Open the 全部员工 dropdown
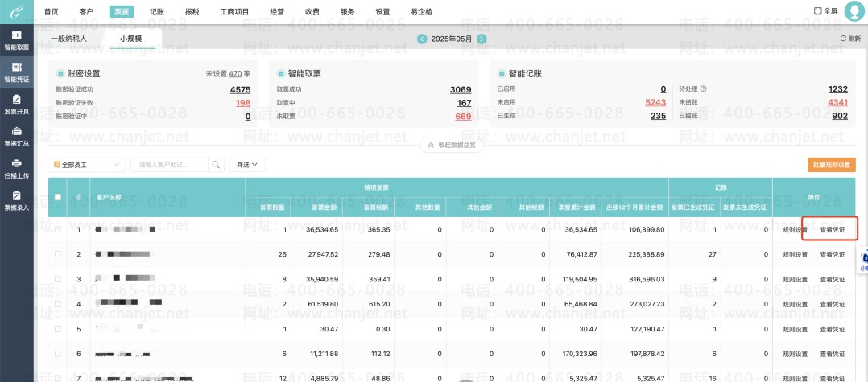Screen dimensions: 868x382 click(x=87, y=165)
